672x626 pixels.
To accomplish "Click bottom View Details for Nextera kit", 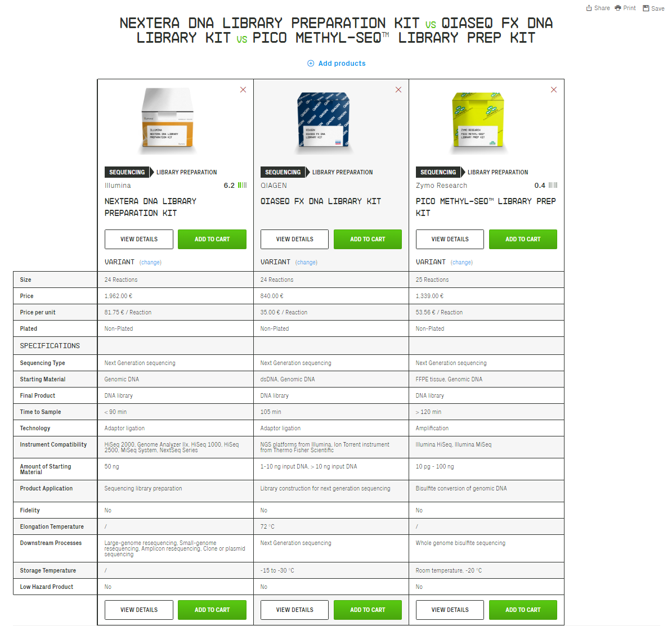I will [139, 610].
